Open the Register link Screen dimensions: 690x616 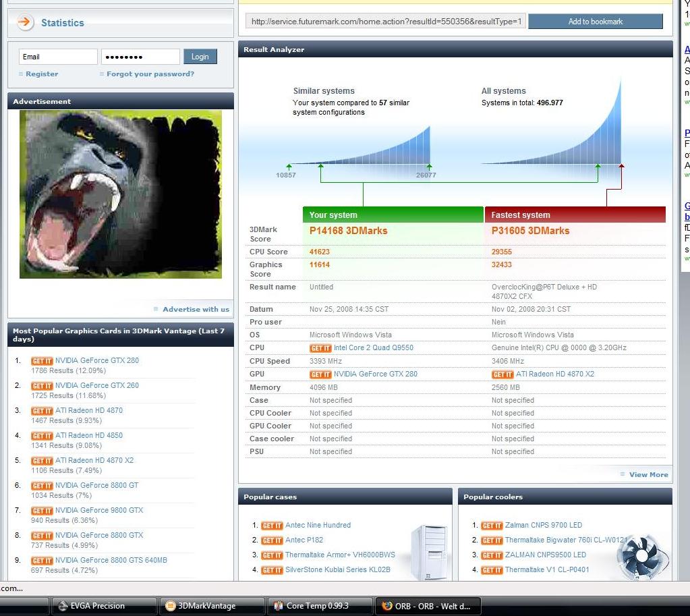42,74
